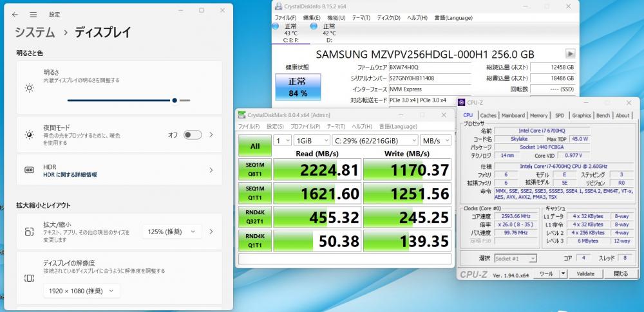Run the RND4K Q1T1 test
Viewport: 644px width, 312px height.
(254, 241)
